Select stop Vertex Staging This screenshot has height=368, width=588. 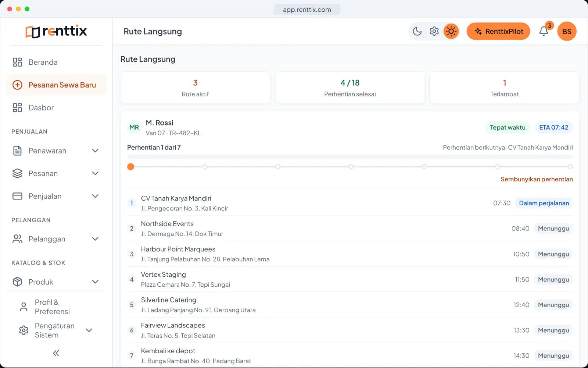(x=350, y=279)
